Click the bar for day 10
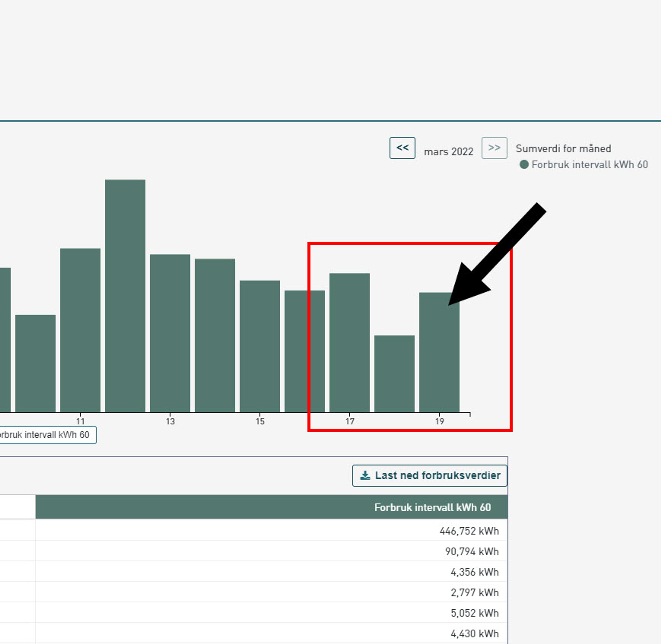Image resolution: width=661 pixels, height=644 pixels. 35,363
